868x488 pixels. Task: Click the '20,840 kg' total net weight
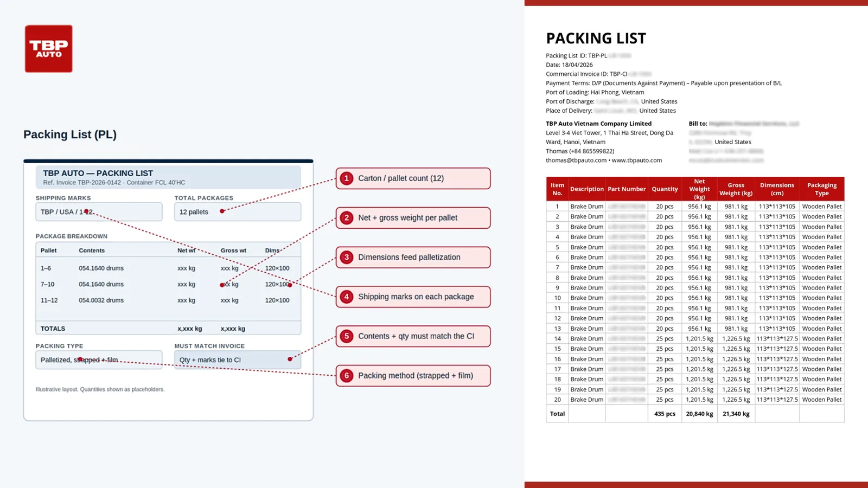click(x=699, y=414)
